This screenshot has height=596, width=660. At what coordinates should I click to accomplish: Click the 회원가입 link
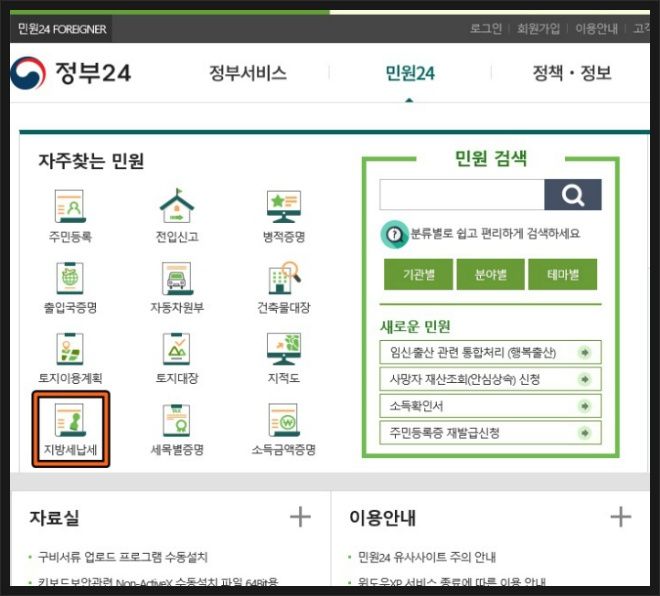point(538,29)
